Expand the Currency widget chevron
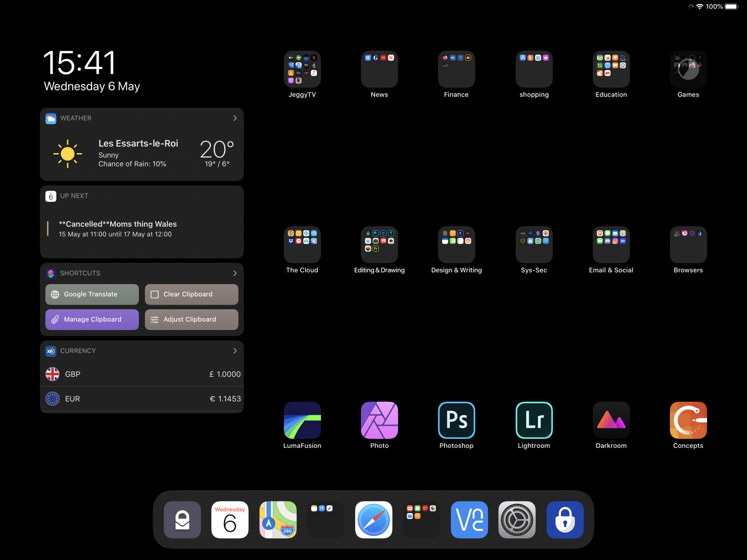This screenshot has height=560, width=747. pyautogui.click(x=235, y=351)
